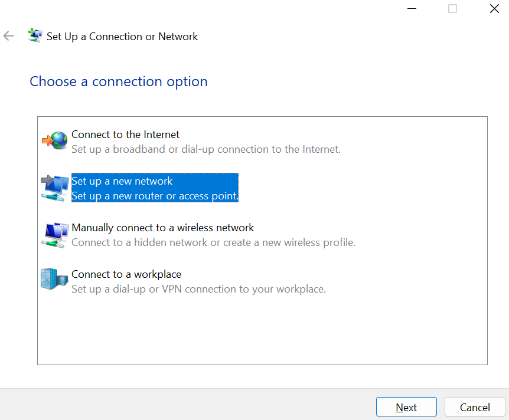Click the router or access point description
The image size is (509, 420).
point(154,196)
